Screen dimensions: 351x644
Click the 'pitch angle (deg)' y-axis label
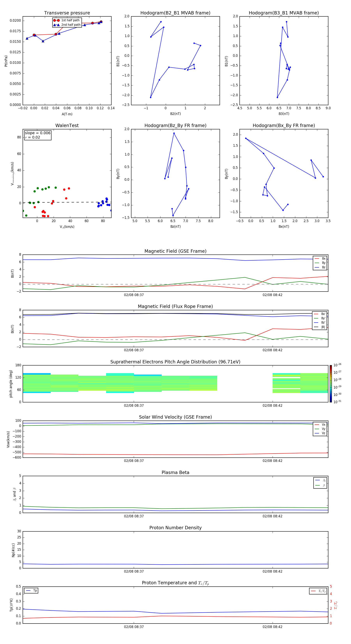11,384
